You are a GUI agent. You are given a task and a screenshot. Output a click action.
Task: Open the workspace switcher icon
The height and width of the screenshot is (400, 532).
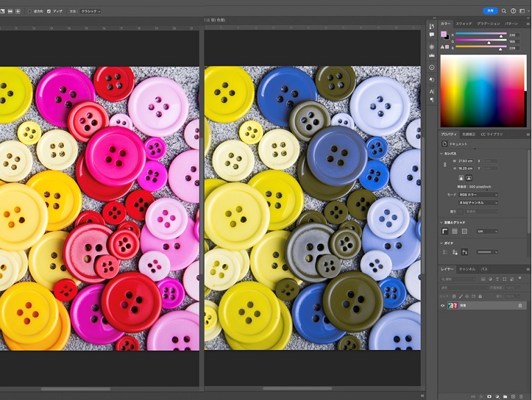522,11
